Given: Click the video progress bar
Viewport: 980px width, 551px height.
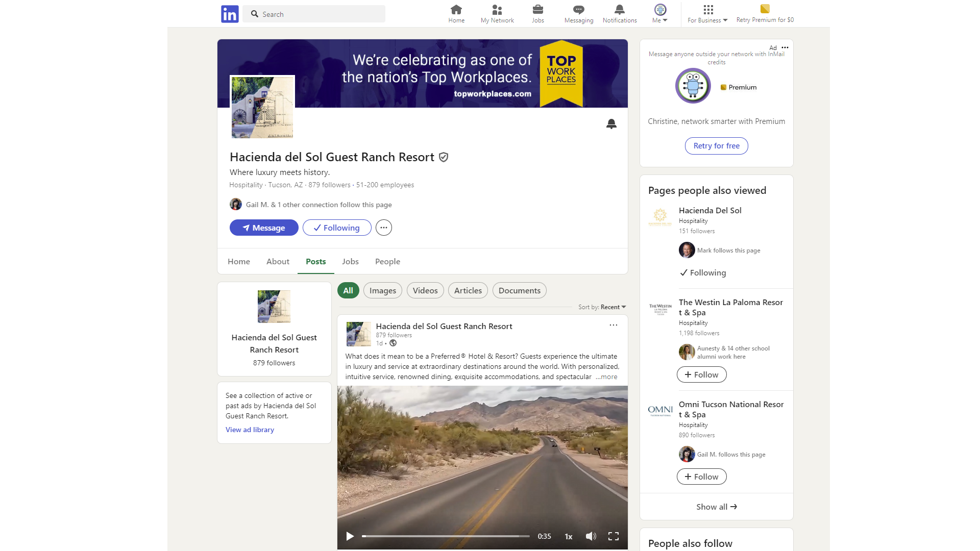Looking at the screenshot, I should coord(446,536).
